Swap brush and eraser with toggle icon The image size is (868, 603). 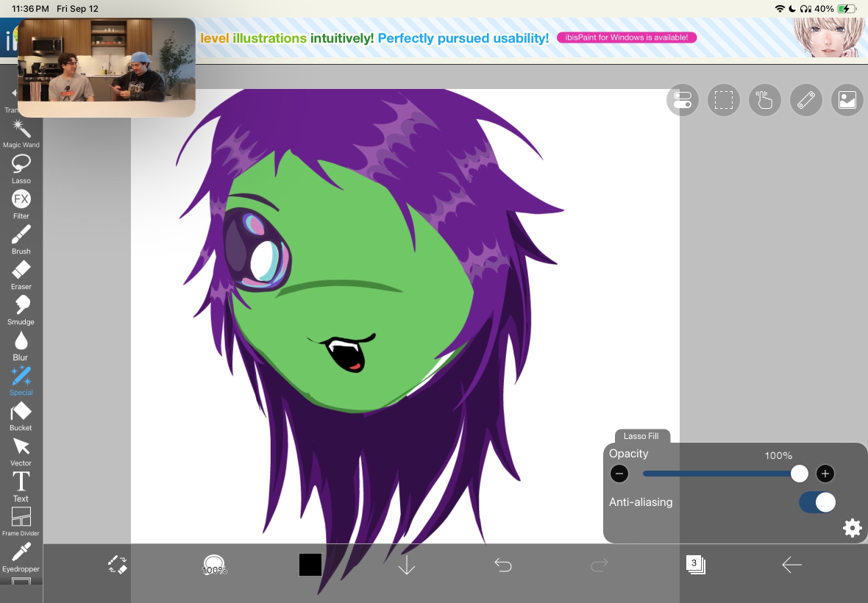coord(118,565)
